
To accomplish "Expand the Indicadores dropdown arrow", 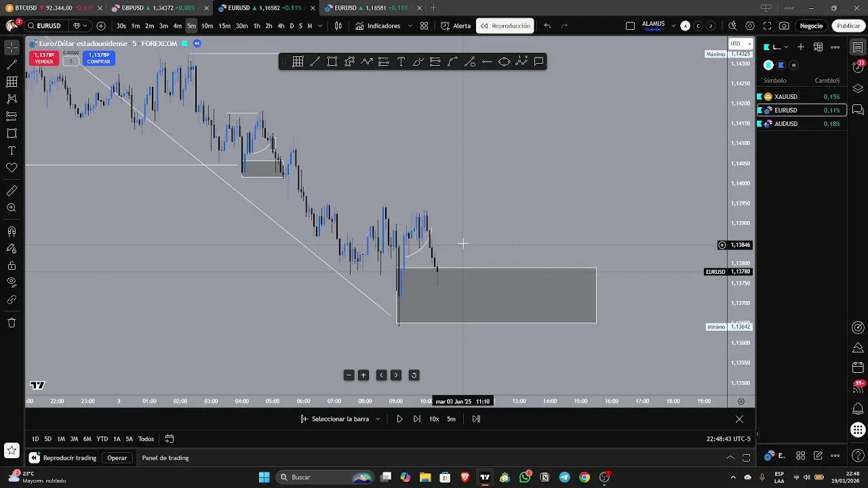I will 410,26.
